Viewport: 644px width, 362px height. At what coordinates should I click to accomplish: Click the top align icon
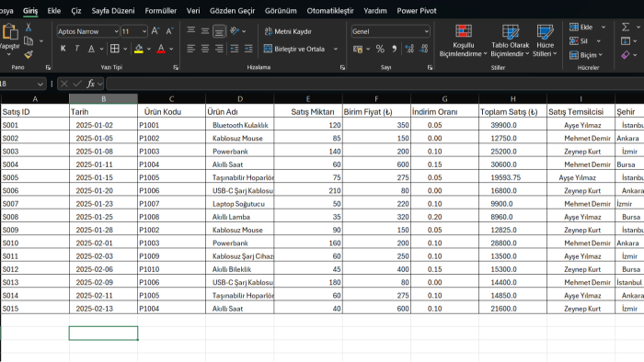point(191,30)
